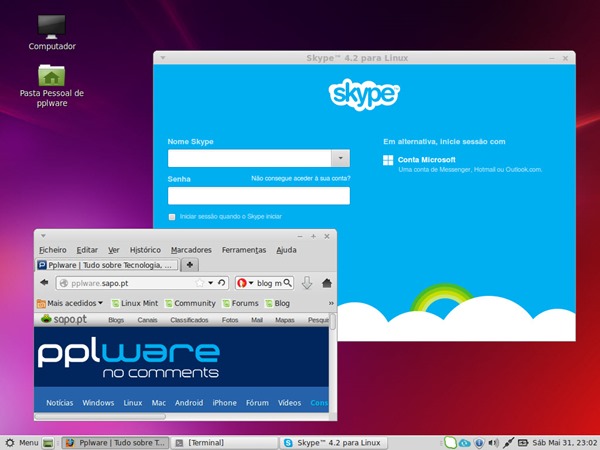Open the Ver menu
Viewport: 600px width, 450px height.
coord(114,250)
